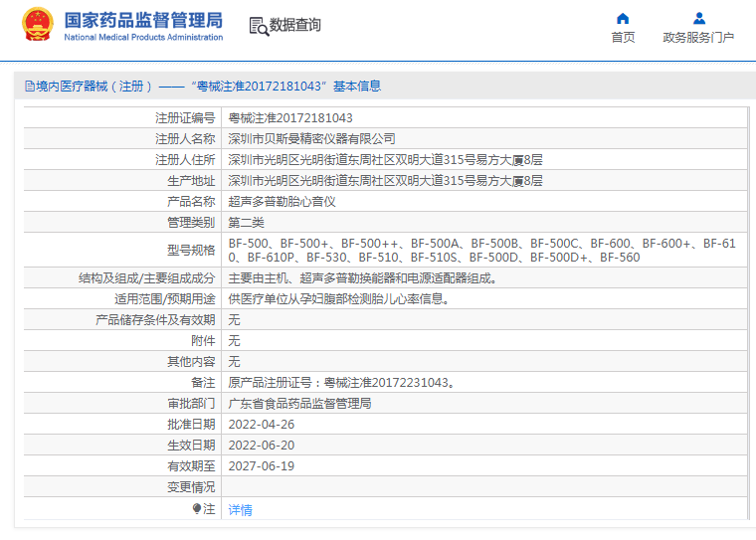Click the 审批部门 label

(x=191, y=404)
